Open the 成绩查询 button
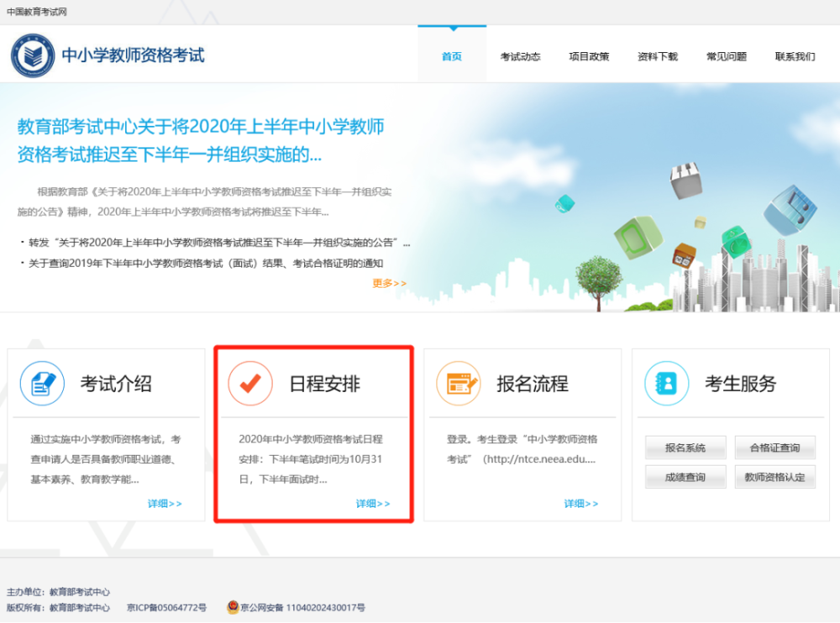840x623 pixels. [x=685, y=477]
